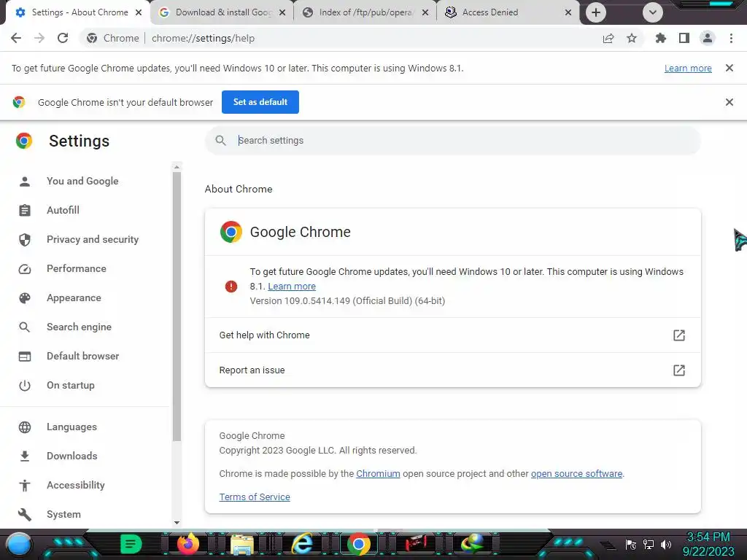Image resolution: width=747 pixels, height=560 pixels.
Task: Go back to the previous page
Action: pyautogui.click(x=16, y=38)
